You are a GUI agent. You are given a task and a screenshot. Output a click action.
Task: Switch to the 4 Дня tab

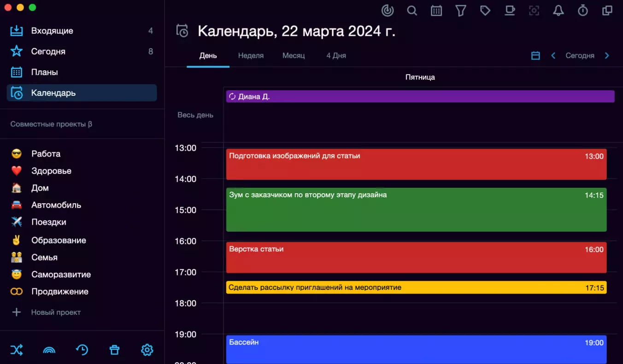pyautogui.click(x=336, y=56)
